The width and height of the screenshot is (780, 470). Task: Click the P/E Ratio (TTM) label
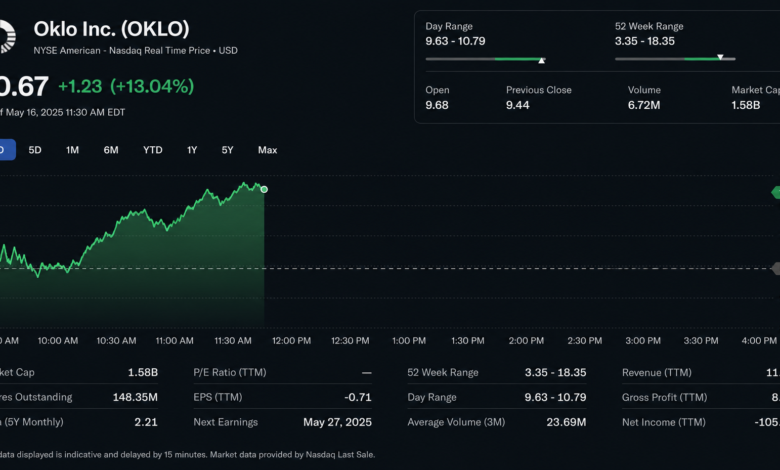230,373
